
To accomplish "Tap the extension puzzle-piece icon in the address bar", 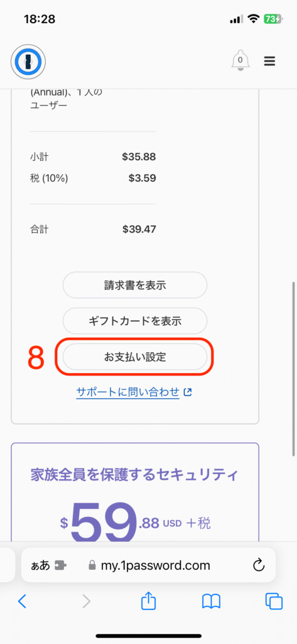I will (x=61, y=565).
